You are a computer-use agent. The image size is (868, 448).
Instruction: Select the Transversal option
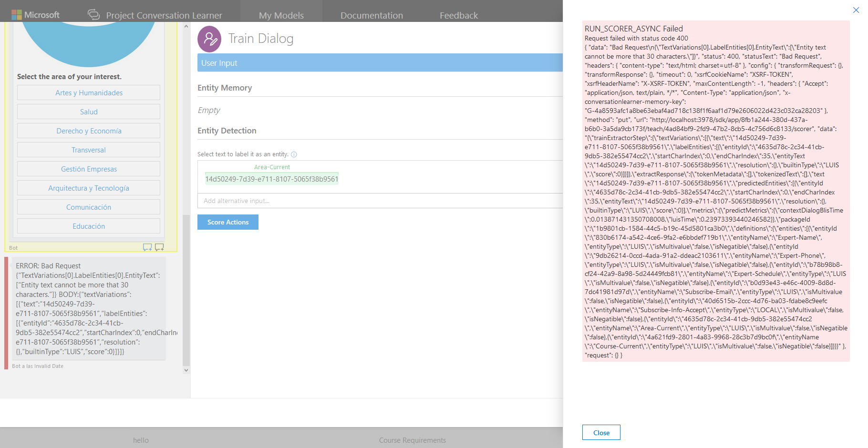89,150
